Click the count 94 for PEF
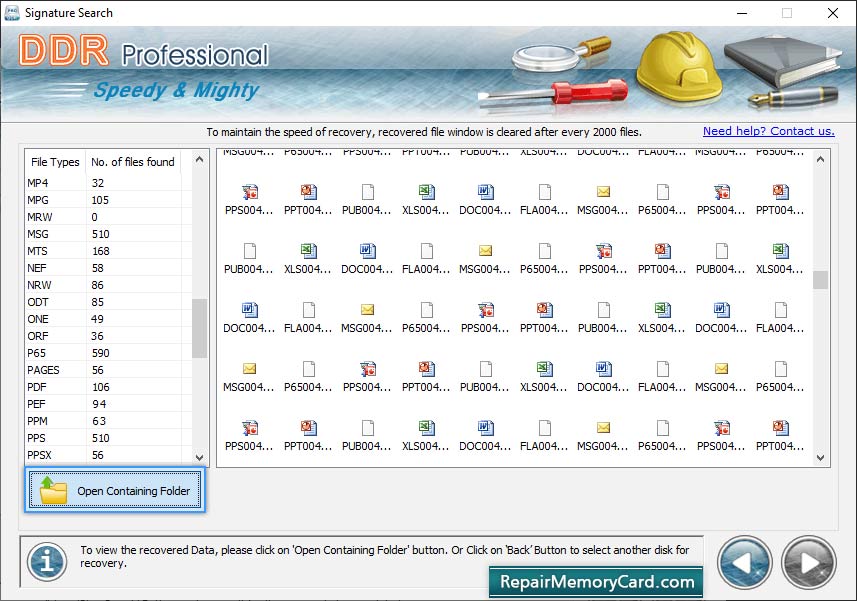The height and width of the screenshot is (601, 857). [99, 403]
